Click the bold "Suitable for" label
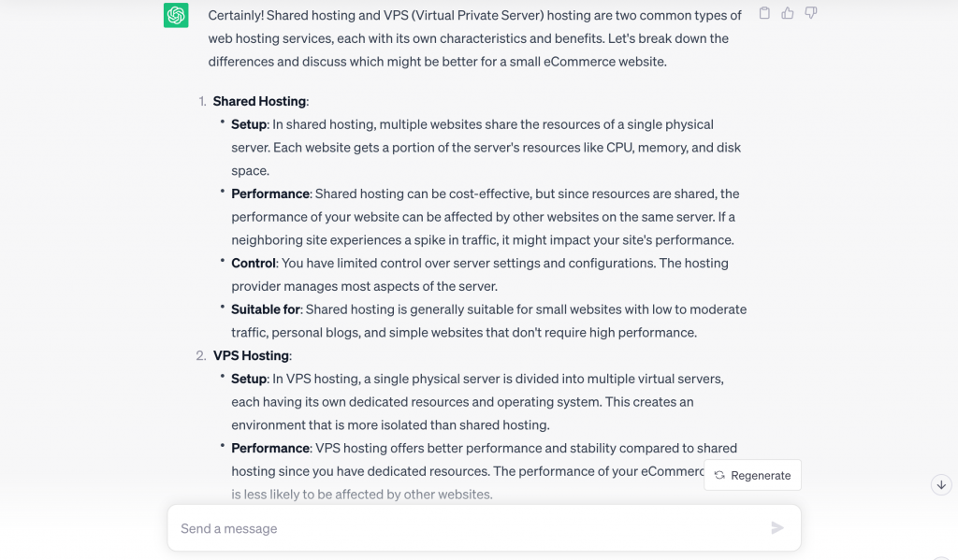This screenshot has height=560, width=958. 266,309
